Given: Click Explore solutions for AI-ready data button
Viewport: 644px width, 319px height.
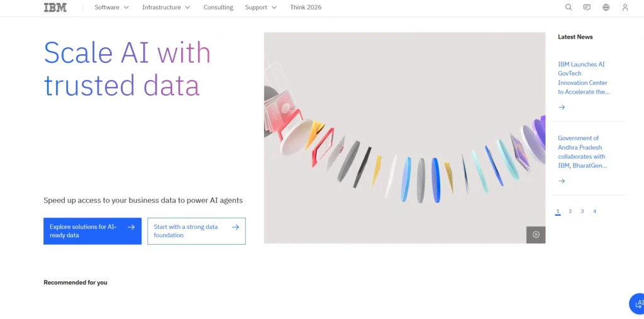Looking at the screenshot, I should pyautogui.click(x=92, y=231).
